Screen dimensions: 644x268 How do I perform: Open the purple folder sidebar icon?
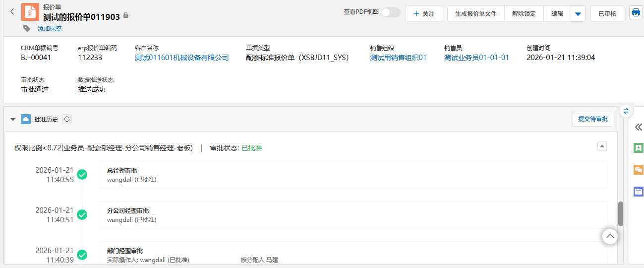click(638, 191)
